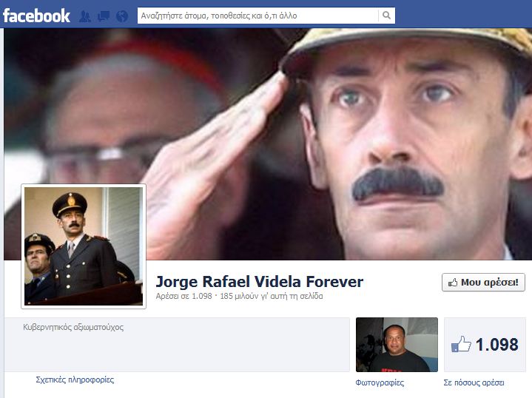532x398 pixels.
Task: Click the page's profile picture thumbnail
Action: tap(83, 246)
